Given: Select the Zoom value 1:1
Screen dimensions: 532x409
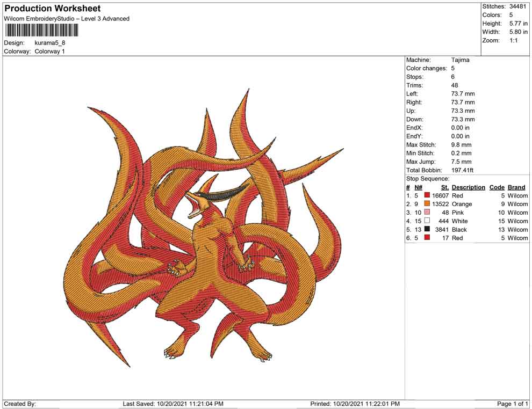Looking at the screenshot, I should tap(514, 40).
